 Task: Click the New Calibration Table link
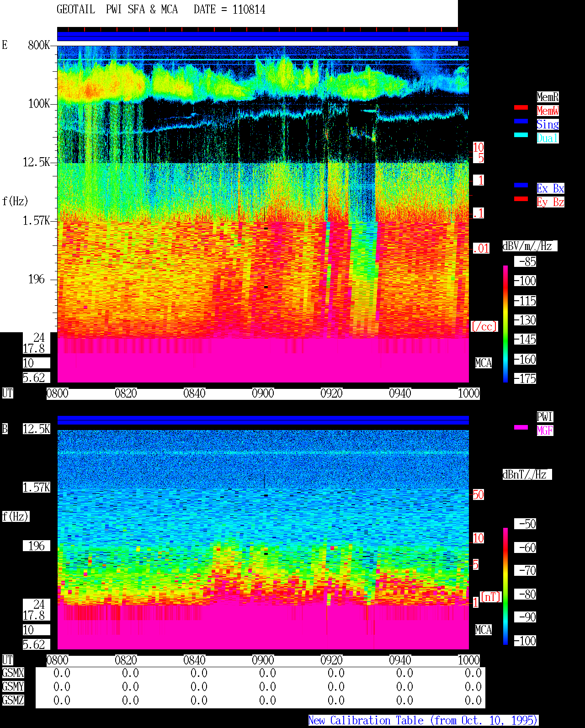(x=423, y=721)
